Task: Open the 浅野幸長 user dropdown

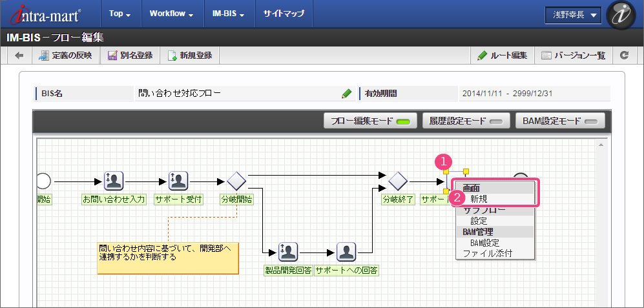Action: coord(573,15)
